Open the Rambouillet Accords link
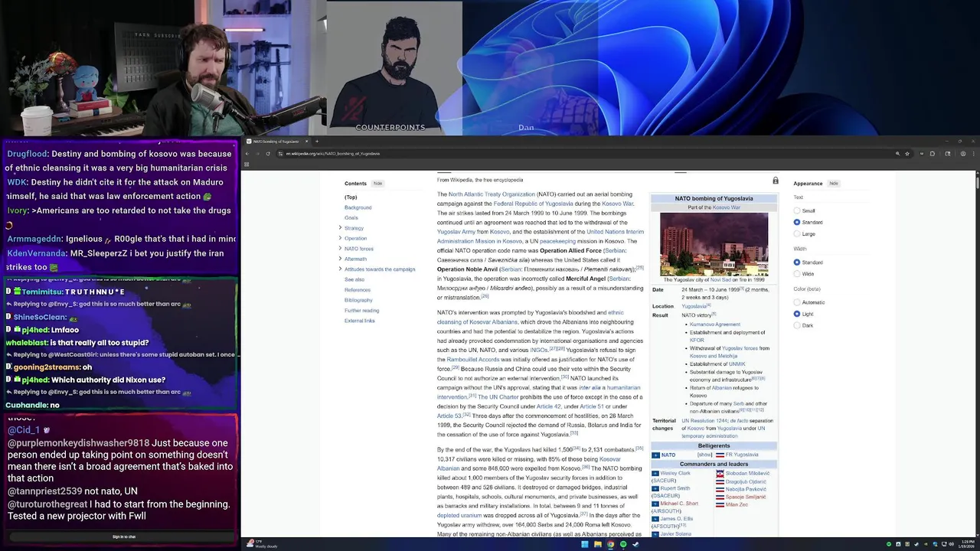Viewport: 980px width, 551px height. click(x=472, y=359)
